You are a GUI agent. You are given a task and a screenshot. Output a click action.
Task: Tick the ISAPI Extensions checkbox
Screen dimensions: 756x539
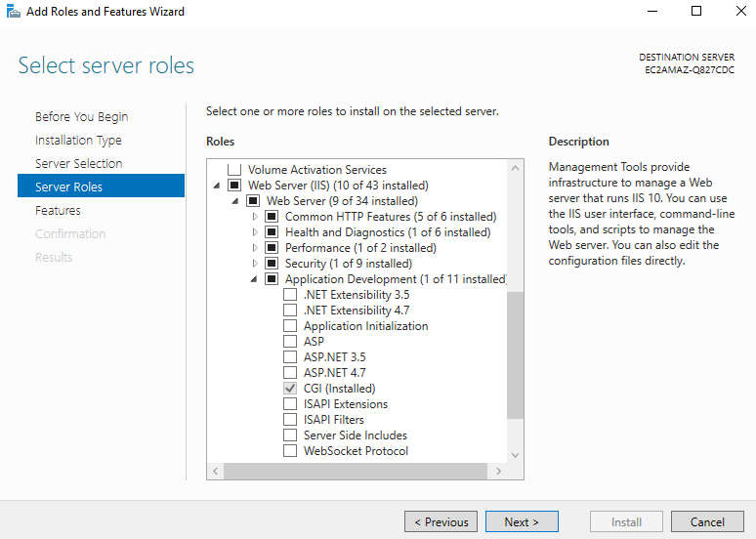tap(290, 404)
